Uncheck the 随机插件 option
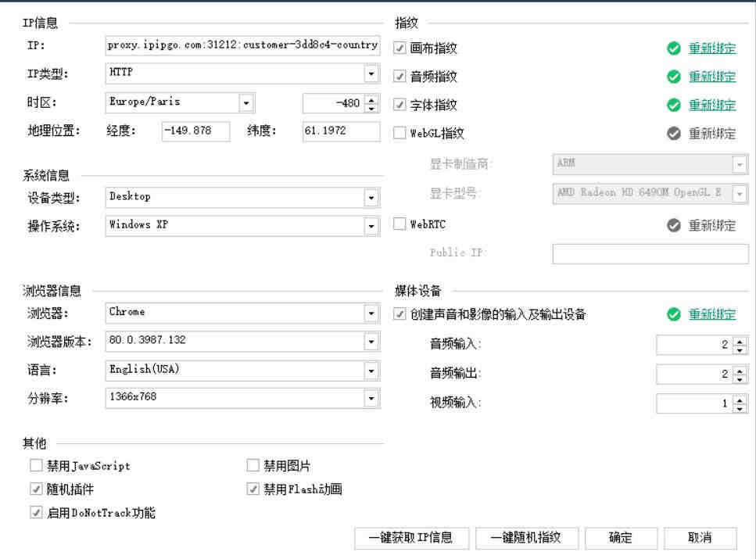 36,489
